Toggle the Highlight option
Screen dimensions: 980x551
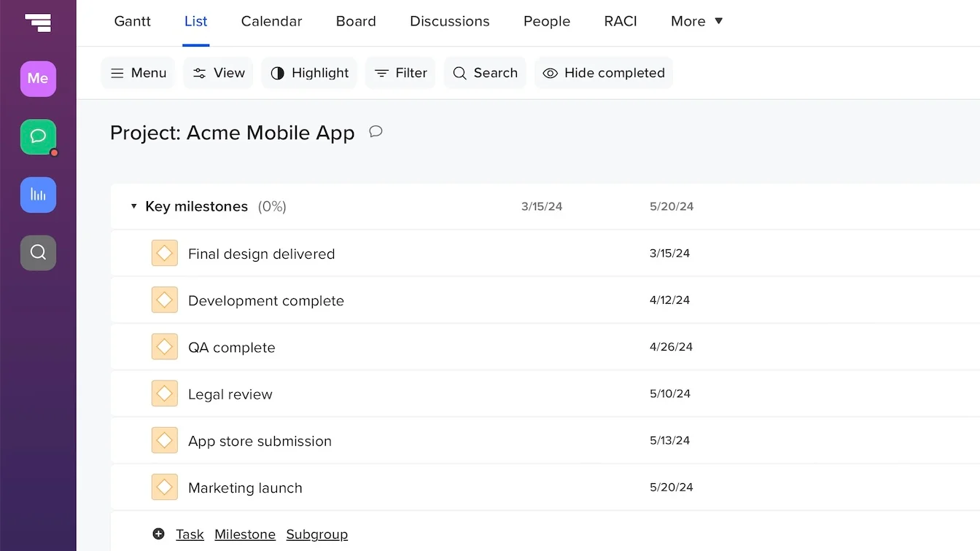pyautogui.click(x=309, y=73)
